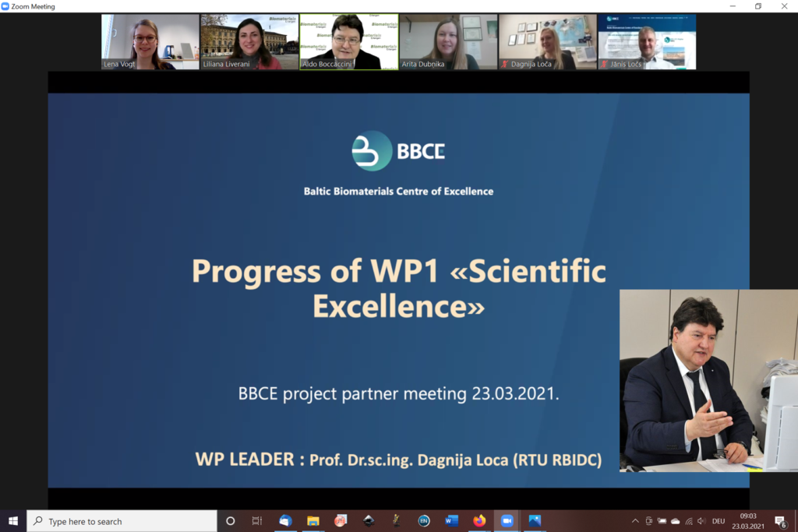The image size is (798, 532).
Task: Open Windows Start menu
Action: click(x=13, y=521)
